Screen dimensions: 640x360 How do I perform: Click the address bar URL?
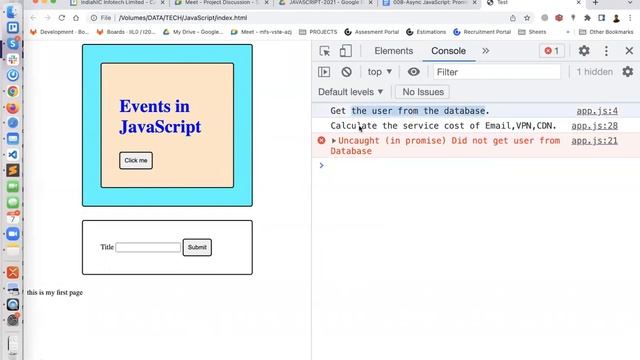pyautogui.click(x=183, y=18)
